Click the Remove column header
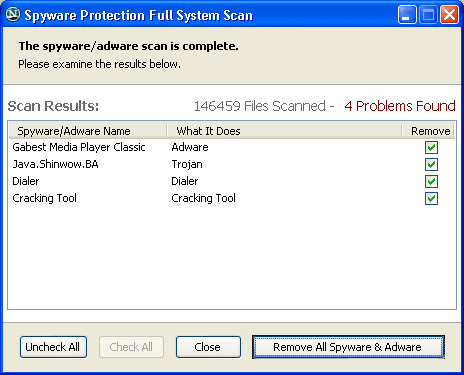 tap(429, 131)
